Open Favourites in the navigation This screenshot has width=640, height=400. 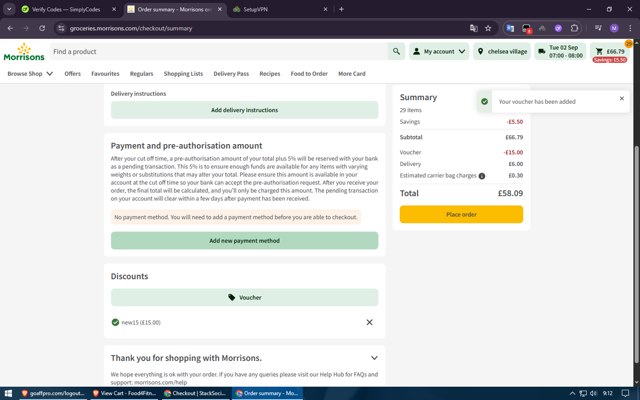pos(105,74)
